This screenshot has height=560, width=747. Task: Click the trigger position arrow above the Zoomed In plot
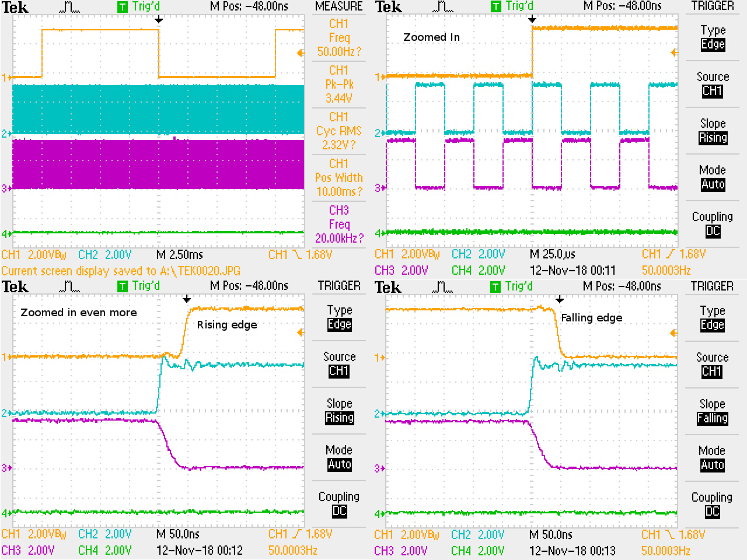(x=532, y=19)
